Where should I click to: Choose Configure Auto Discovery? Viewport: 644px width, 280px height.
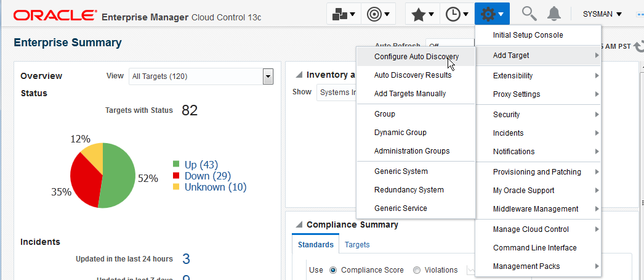tap(416, 57)
